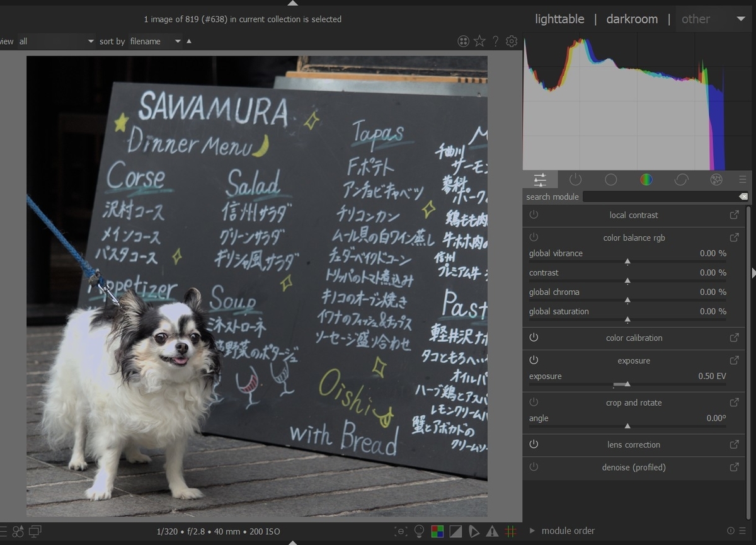
Task: Enable the color balance rgb module
Action: coord(534,238)
